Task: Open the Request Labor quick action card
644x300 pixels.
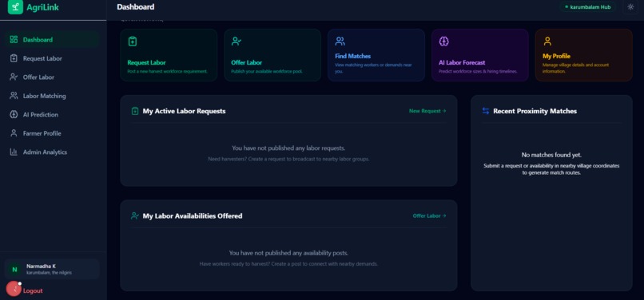Action: click(x=169, y=55)
